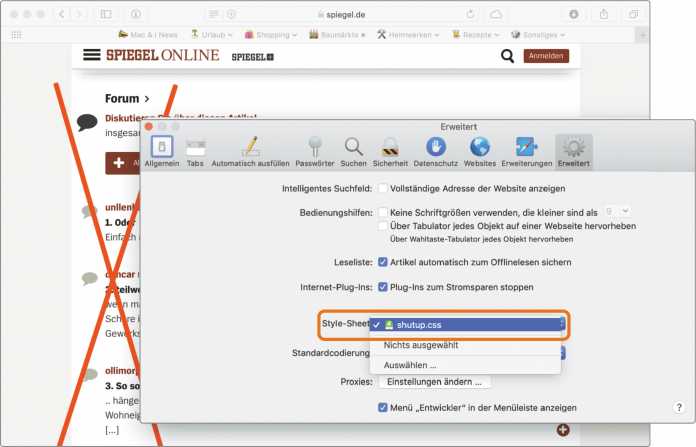696x447 pixels.
Task: Click the SPIEGEL ONLINE logo
Action: tap(162, 55)
